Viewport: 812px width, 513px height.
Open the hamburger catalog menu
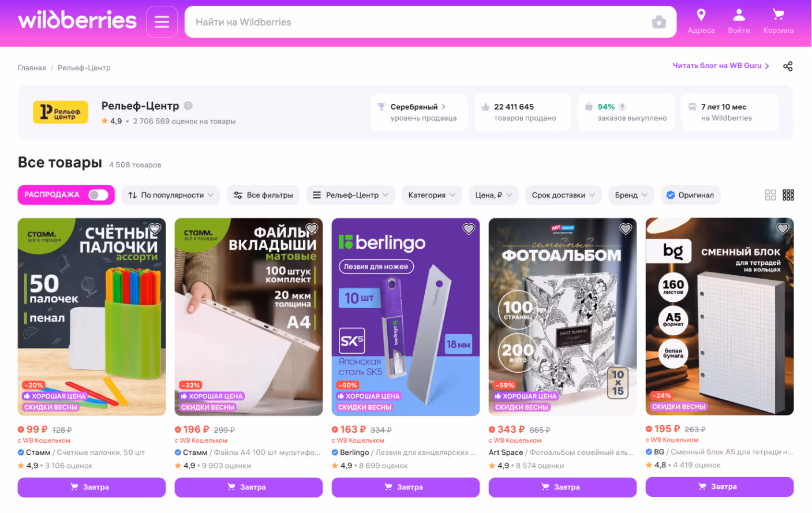click(x=162, y=22)
